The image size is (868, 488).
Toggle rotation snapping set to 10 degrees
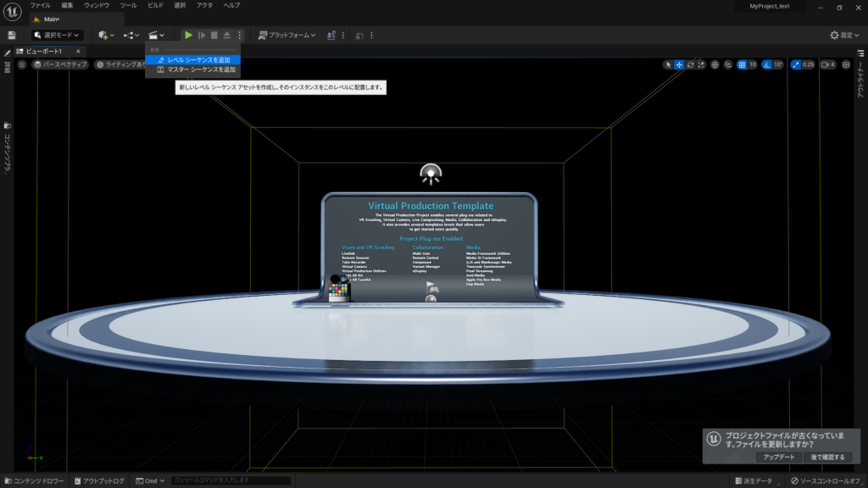766,64
